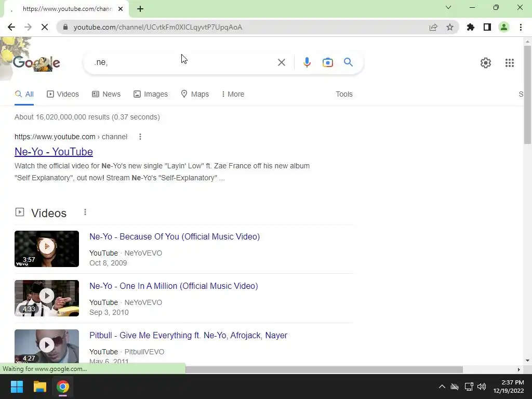The height and width of the screenshot is (399, 532).
Task: Open Google quick settings gear
Action: [486, 63]
